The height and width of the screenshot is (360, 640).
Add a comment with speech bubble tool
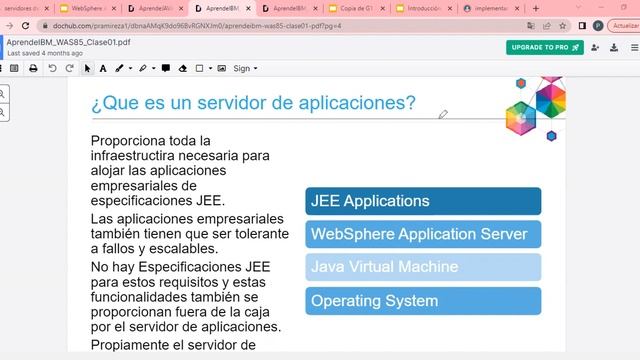(166, 69)
